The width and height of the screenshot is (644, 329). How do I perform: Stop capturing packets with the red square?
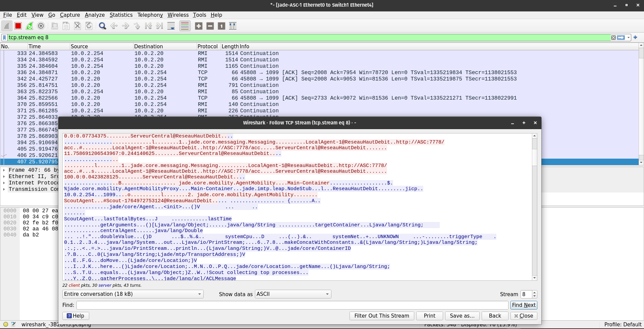pyautogui.click(x=18, y=26)
